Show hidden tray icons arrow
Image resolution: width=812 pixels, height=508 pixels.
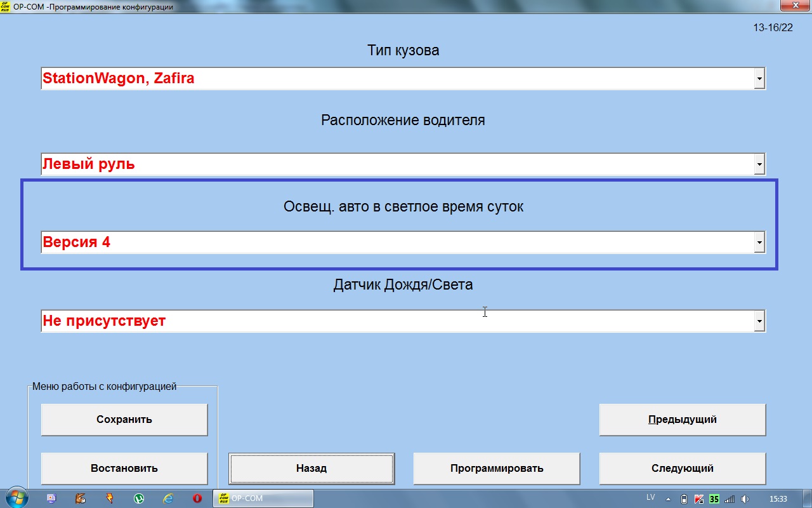coord(668,499)
